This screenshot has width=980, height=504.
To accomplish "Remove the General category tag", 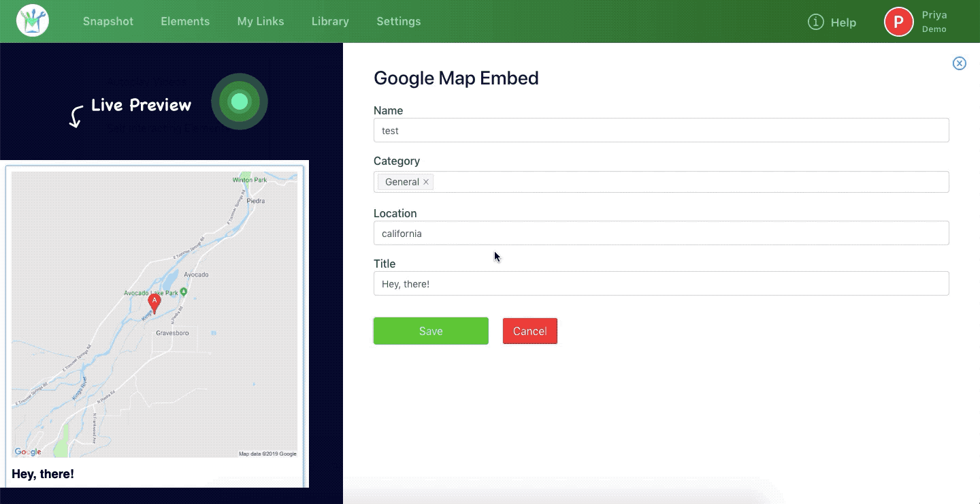I will point(426,182).
